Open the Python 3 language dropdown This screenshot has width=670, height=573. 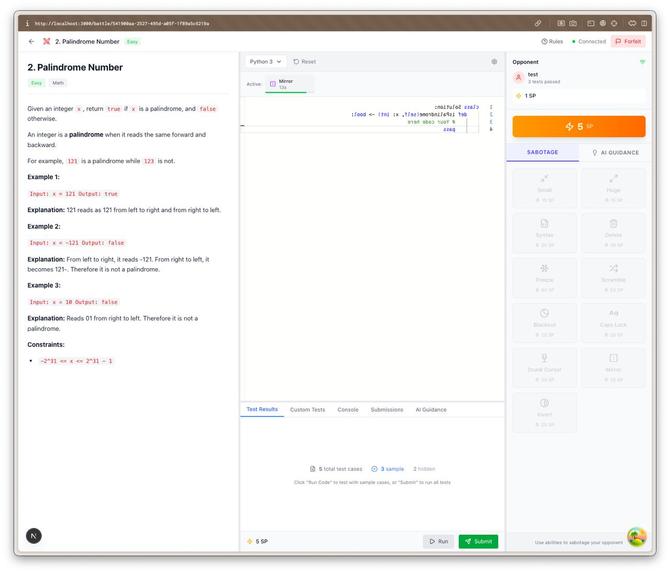click(265, 62)
